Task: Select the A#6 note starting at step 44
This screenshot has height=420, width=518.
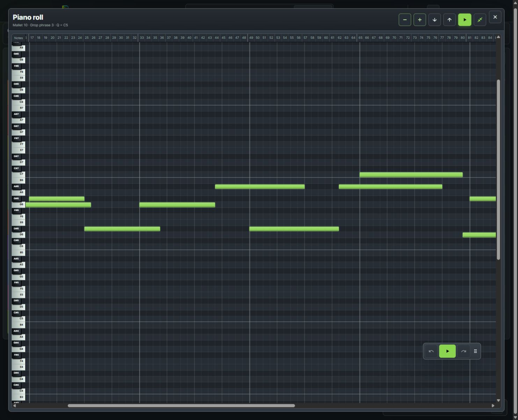Action: 260,187
